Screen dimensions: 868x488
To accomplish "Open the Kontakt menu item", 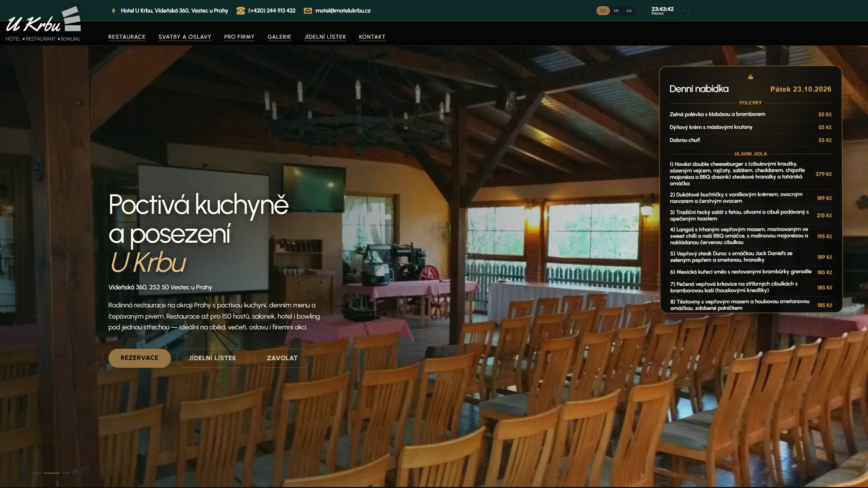I will pos(372,37).
